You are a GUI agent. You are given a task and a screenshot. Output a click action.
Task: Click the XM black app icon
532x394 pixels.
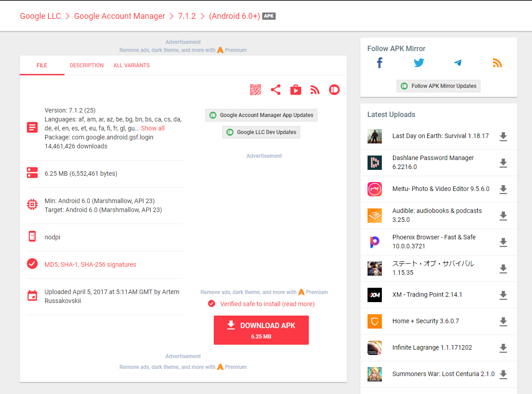click(375, 295)
